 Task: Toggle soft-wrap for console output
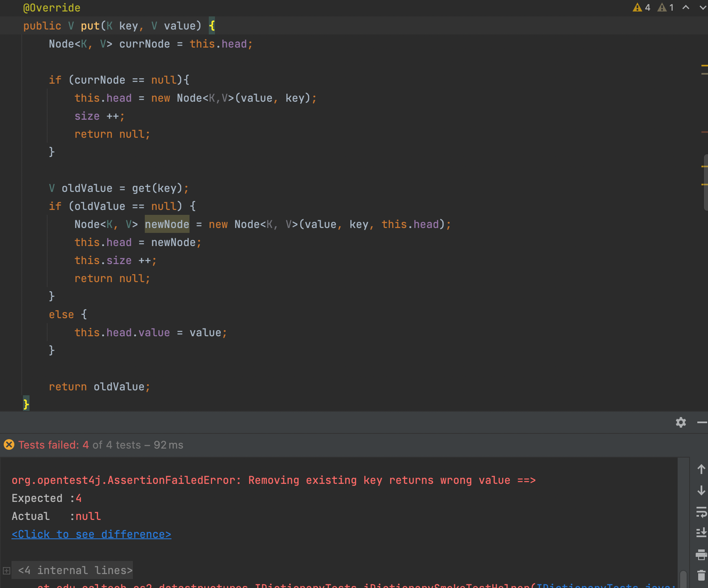coord(701,512)
